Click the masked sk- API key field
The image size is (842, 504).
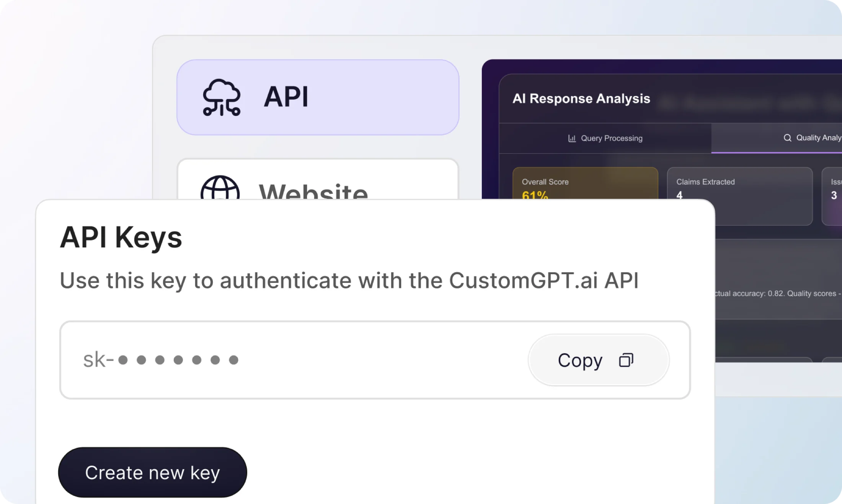point(375,360)
